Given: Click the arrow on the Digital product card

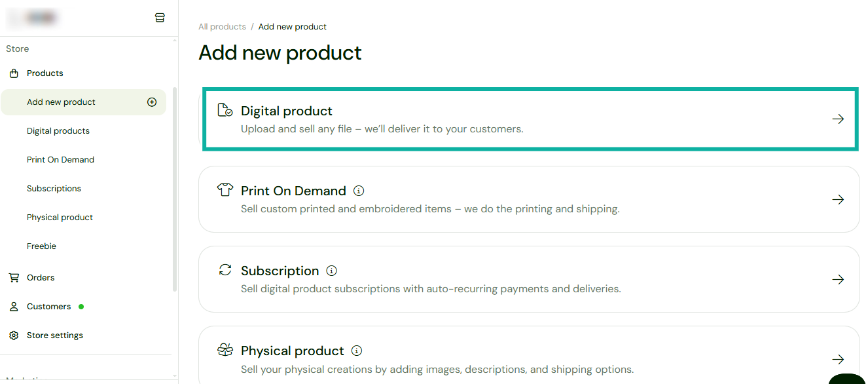Looking at the screenshot, I should [x=838, y=119].
